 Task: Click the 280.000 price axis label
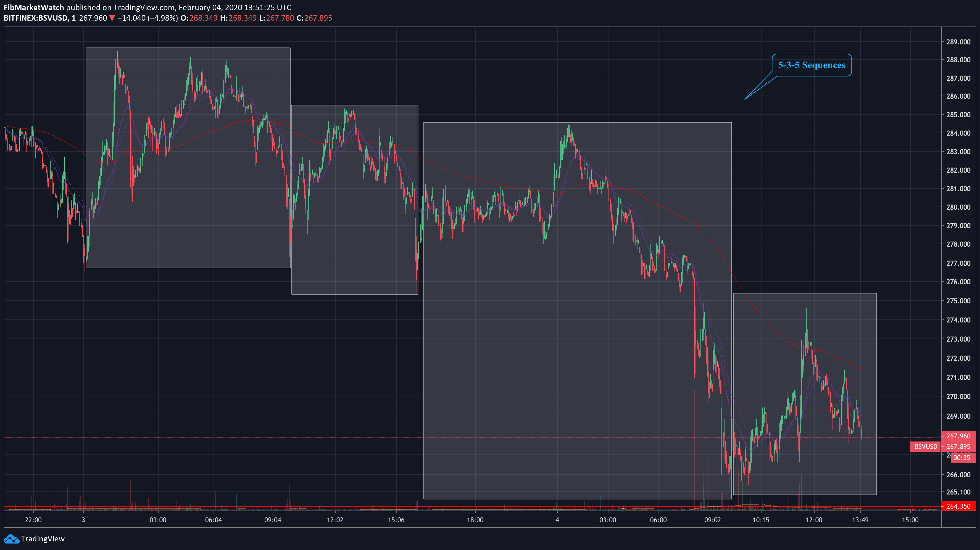pos(958,207)
